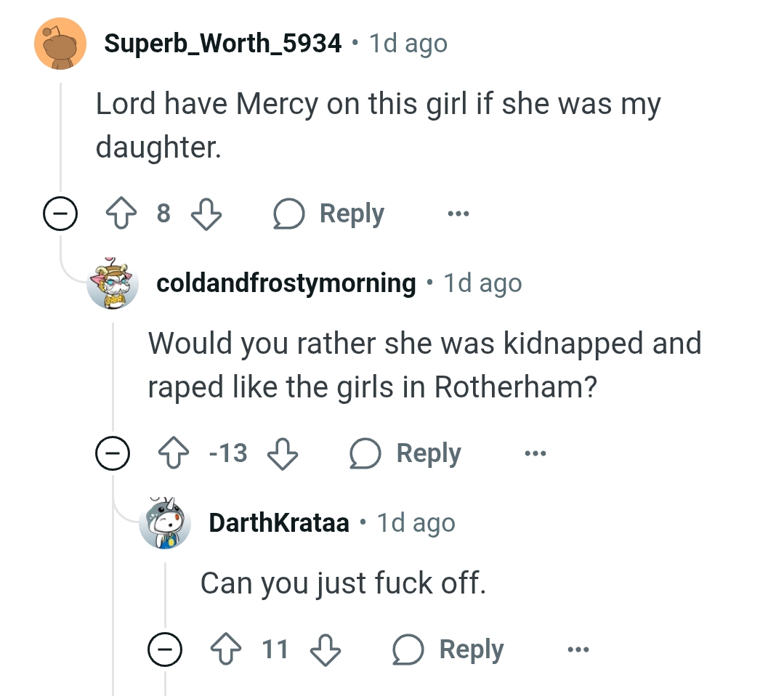Reply to coldandfrostymorning's comment
Screen dimensions: 784x696
[x=405, y=453]
